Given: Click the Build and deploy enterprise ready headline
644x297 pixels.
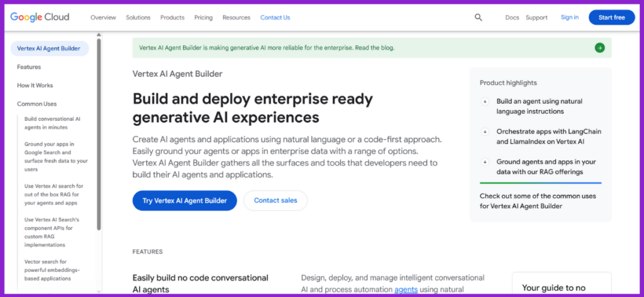Looking at the screenshot, I should (x=253, y=108).
